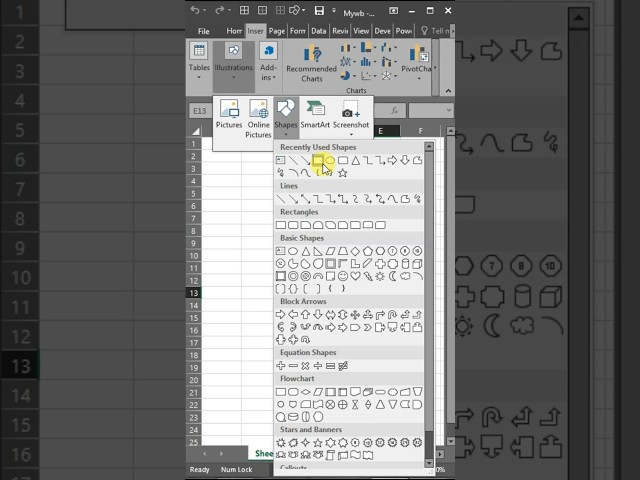Choose the Vertical Scroll banner
Screen dimensions: 640x480
330,455
